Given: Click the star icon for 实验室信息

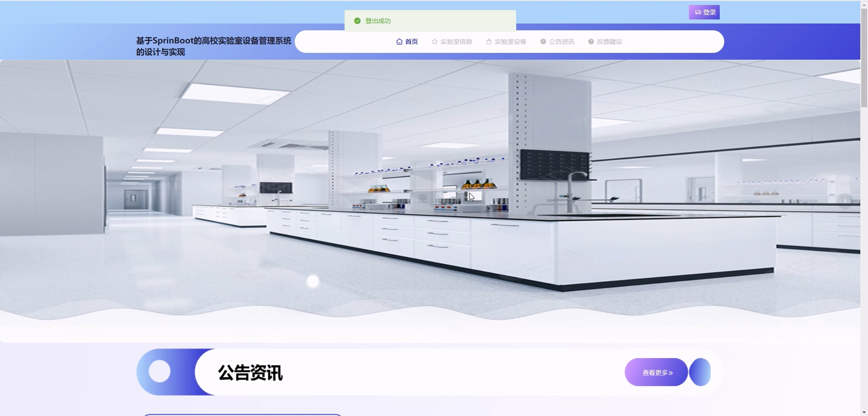Looking at the screenshot, I should [x=435, y=41].
